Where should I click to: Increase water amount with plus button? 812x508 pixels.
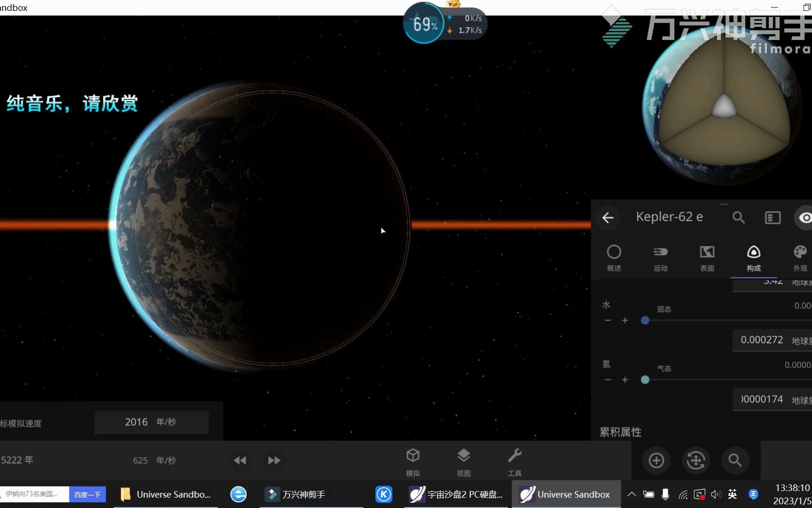point(625,320)
